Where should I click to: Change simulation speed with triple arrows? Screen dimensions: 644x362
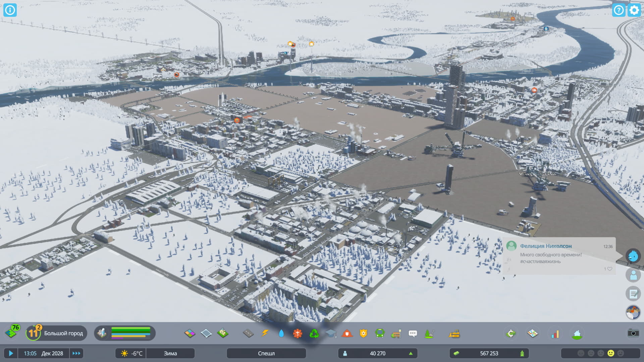[x=76, y=353]
